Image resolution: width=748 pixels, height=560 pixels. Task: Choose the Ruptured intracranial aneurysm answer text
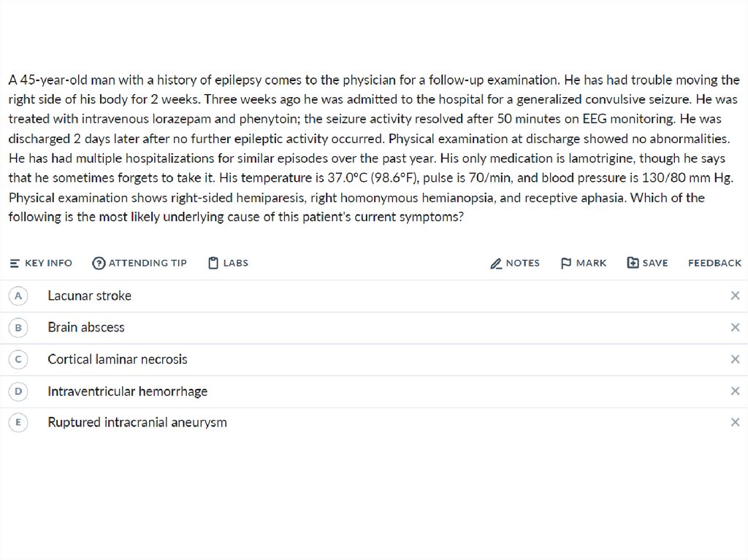[137, 423]
